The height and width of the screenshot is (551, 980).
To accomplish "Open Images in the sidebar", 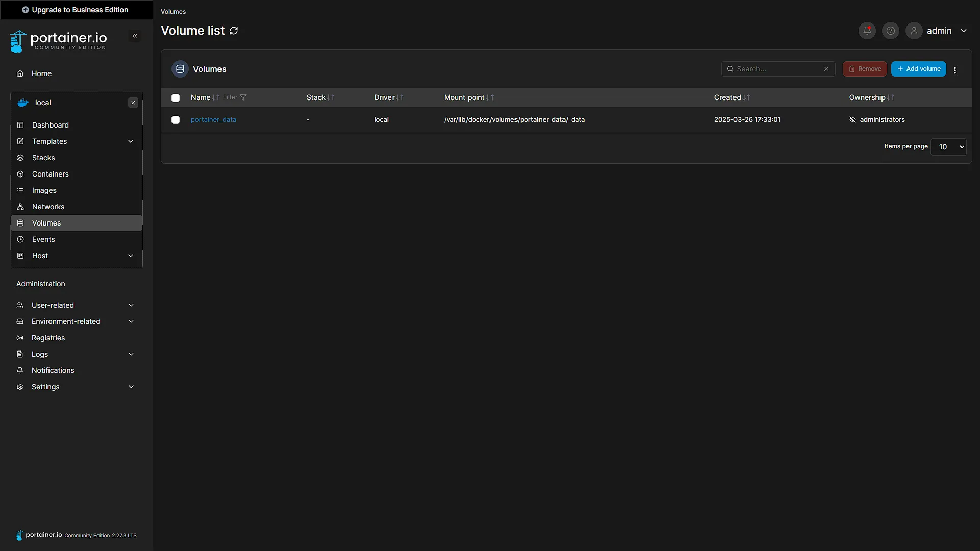I will click(x=77, y=190).
